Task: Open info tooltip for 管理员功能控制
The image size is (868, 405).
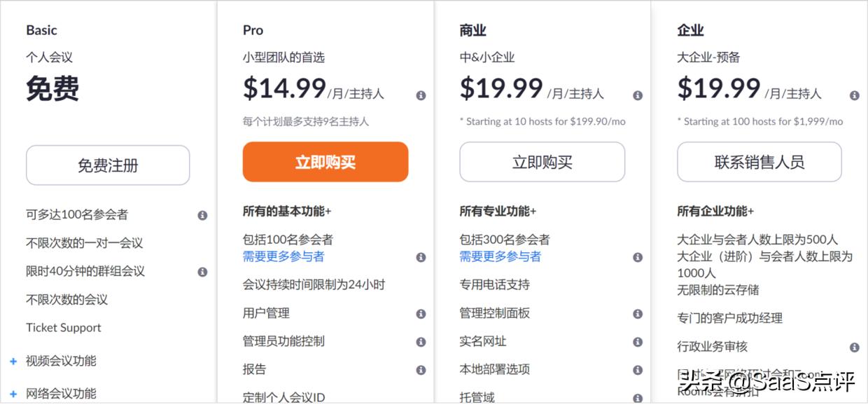Action: click(421, 341)
